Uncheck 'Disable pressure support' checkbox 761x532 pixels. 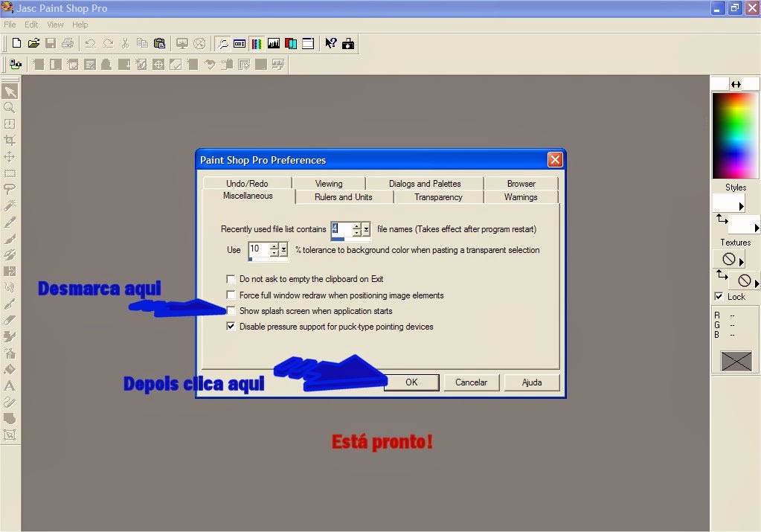coord(231,327)
